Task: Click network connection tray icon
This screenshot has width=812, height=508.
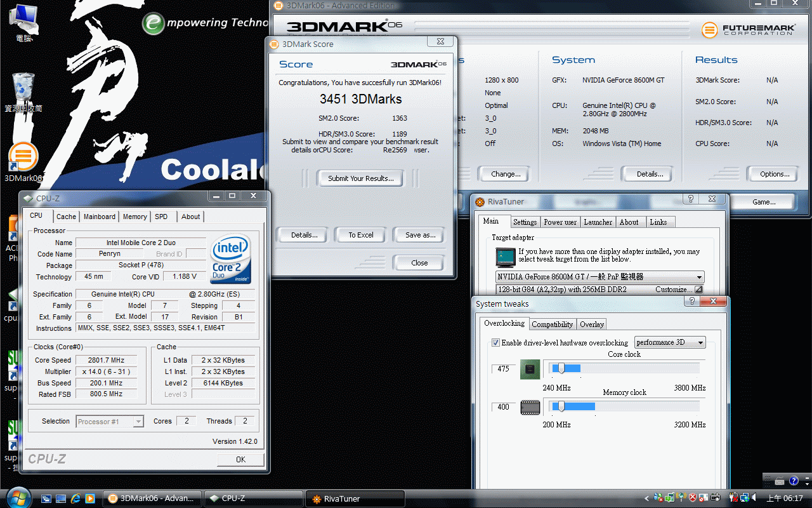Action: click(744, 498)
